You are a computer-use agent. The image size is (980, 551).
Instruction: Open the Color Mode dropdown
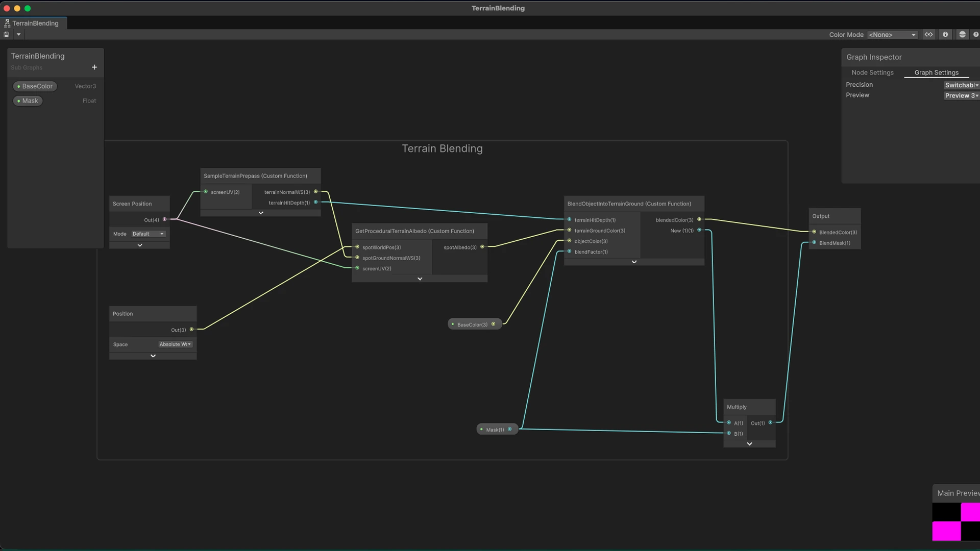pyautogui.click(x=893, y=35)
